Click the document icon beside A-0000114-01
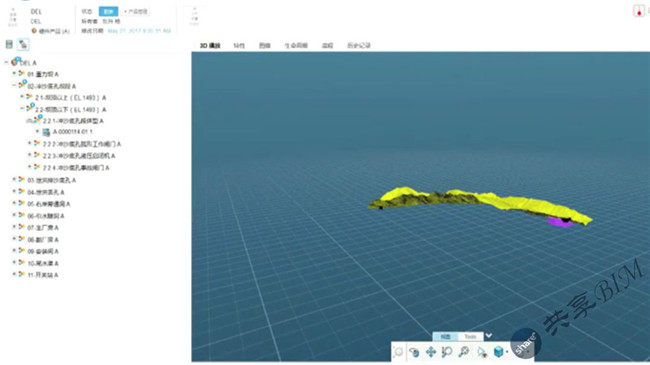Screen dimensions: 650x365 (46, 132)
